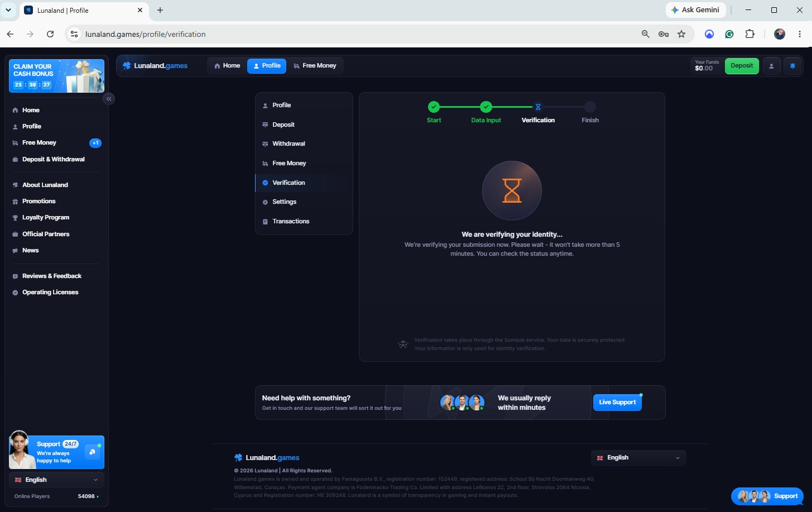
Task: Switch to Home tab in top navigation
Action: [x=227, y=66]
